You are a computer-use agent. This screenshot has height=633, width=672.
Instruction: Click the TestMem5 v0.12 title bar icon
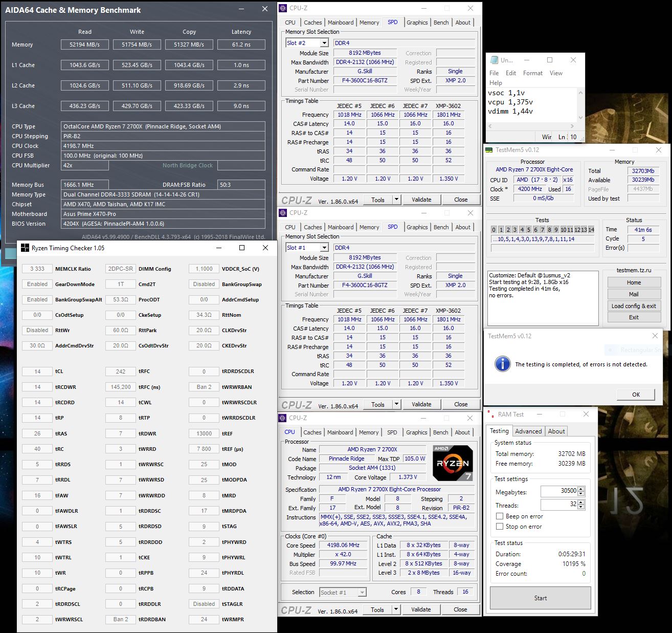pyautogui.click(x=489, y=150)
